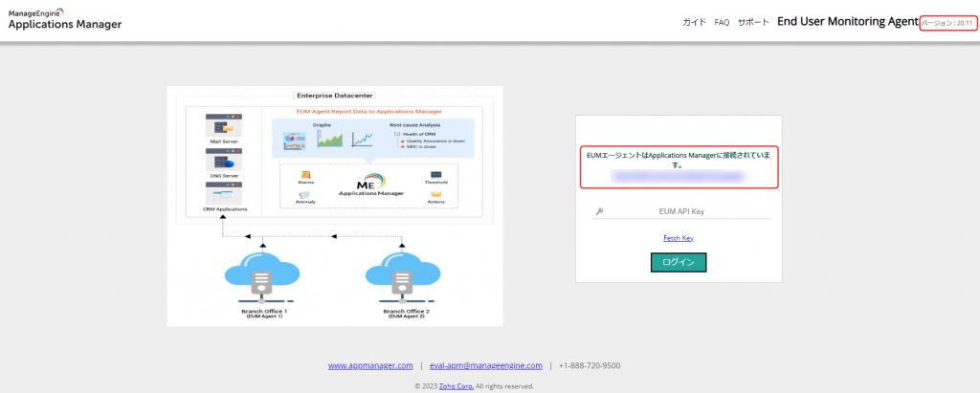Click the Anomaly icon in diagram
Viewport: 980px width, 393px height.
click(x=306, y=196)
